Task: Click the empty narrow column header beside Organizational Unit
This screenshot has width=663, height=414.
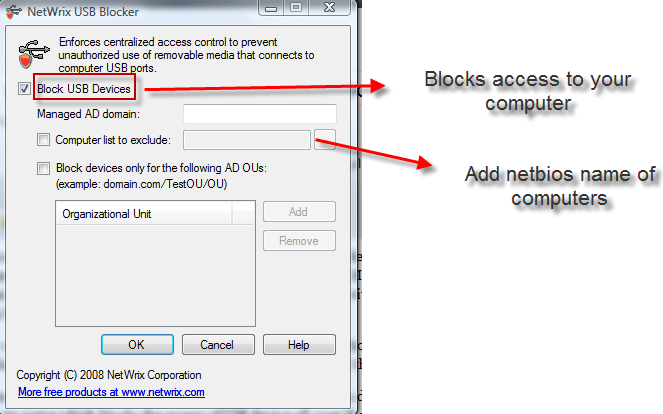Action: click(243, 214)
